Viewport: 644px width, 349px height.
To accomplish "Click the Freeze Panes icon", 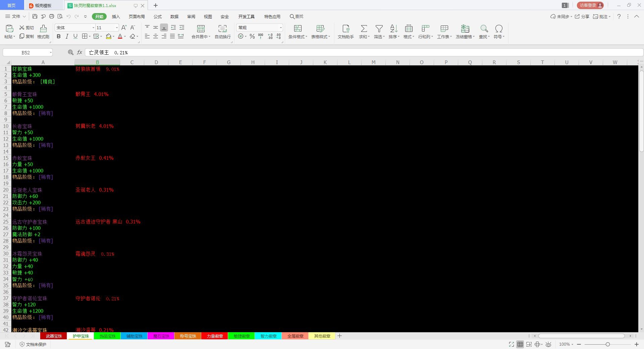I will pos(465,29).
